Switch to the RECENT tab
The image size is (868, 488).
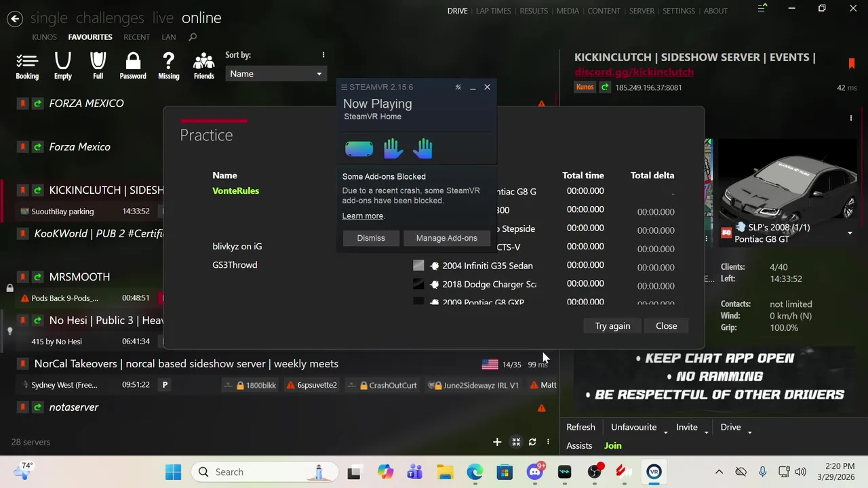[137, 37]
